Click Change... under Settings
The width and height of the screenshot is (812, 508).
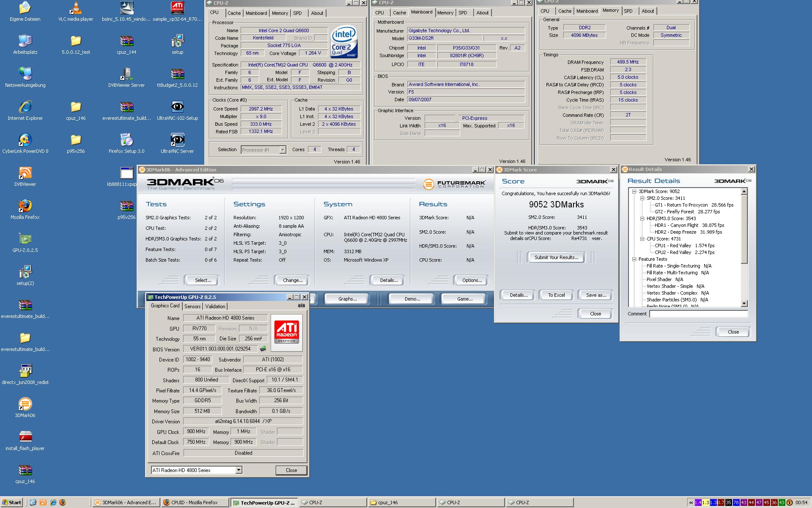coord(293,280)
